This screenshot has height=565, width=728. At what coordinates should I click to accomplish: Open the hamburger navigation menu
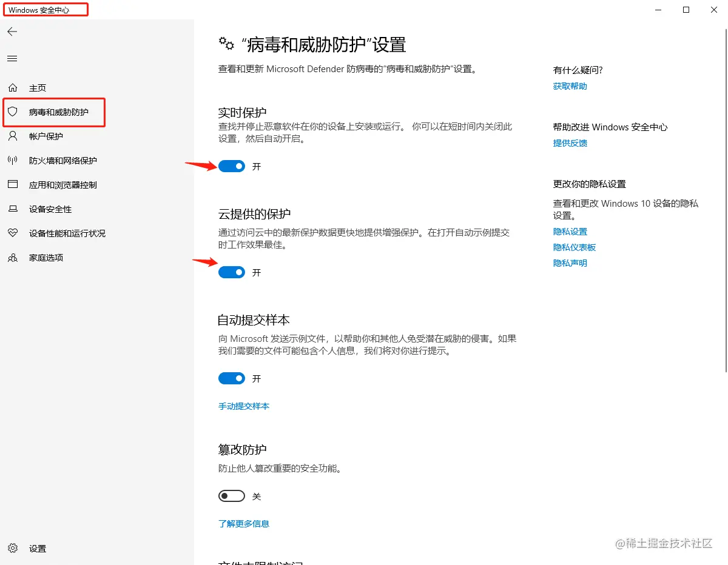pos(12,59)
